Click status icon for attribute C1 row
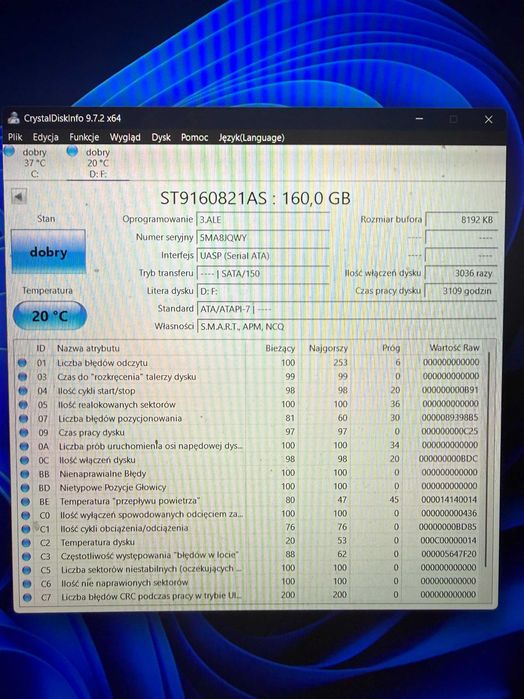Image resolution: width=524 pixels, height=699 pixels. tap(26, 529)
